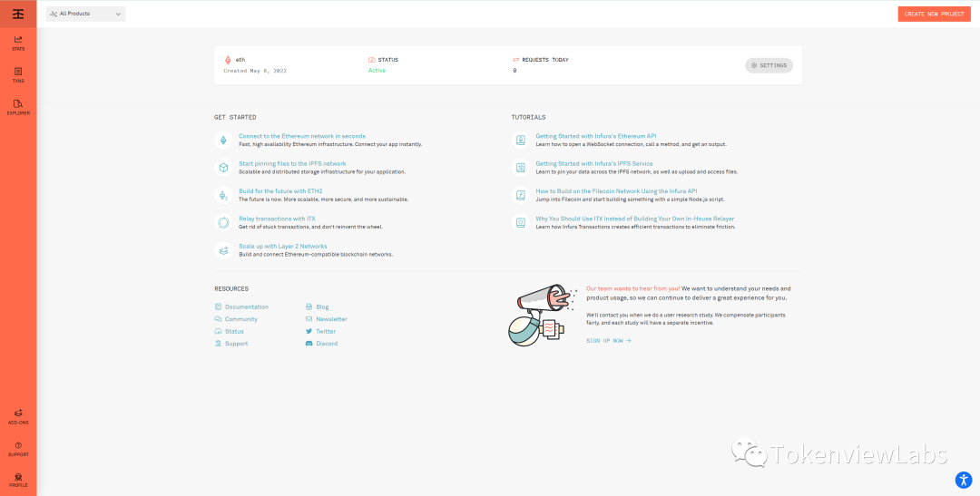Image resolution: width=980 pixels, height=496 pixels.
Task: Open Settings for the eth project
Action: 769,65
